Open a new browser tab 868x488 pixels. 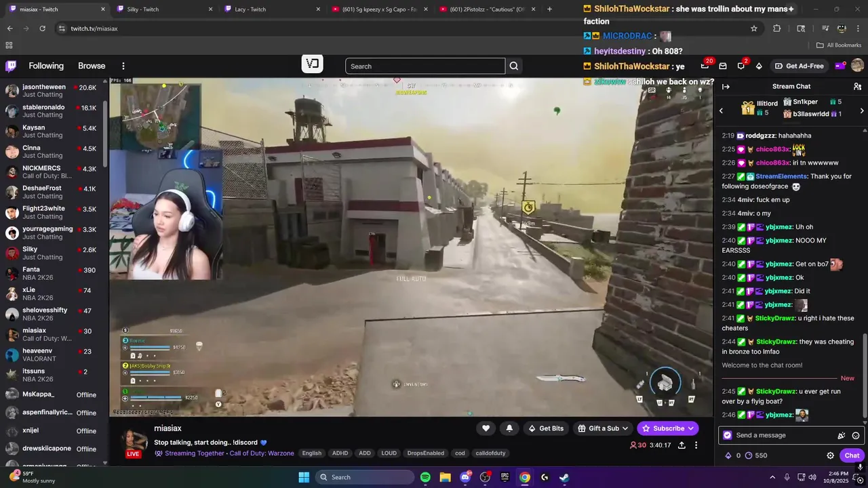[549, 9]
